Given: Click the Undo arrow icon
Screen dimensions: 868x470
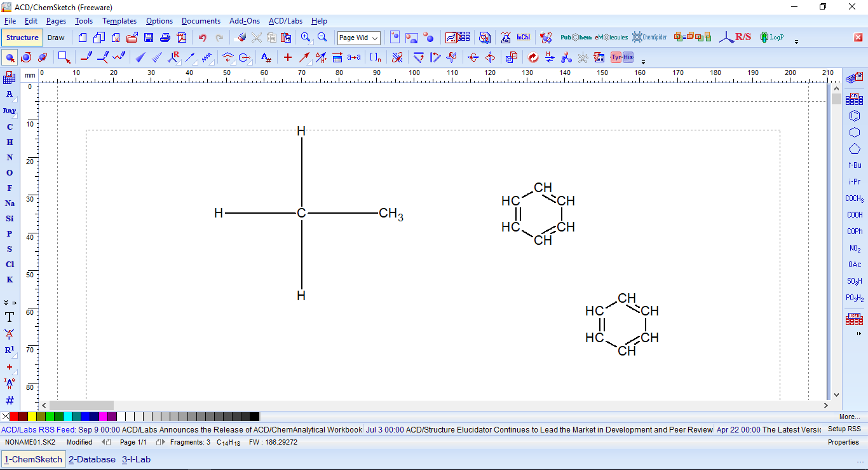Looking at the screenshot, I should pyautogui.click(x=203, y=38).
